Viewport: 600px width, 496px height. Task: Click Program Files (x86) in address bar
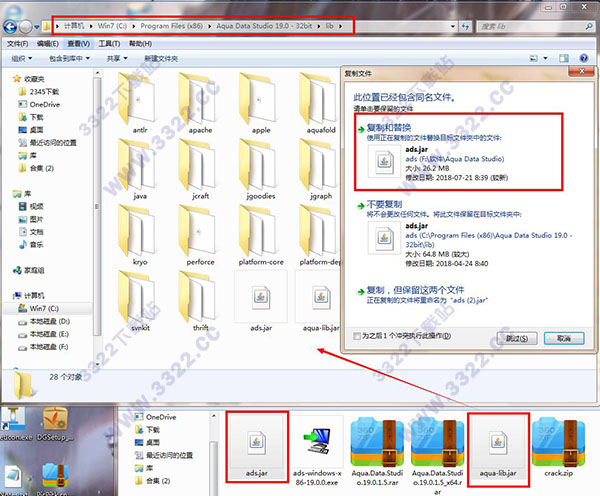[171, 26]
